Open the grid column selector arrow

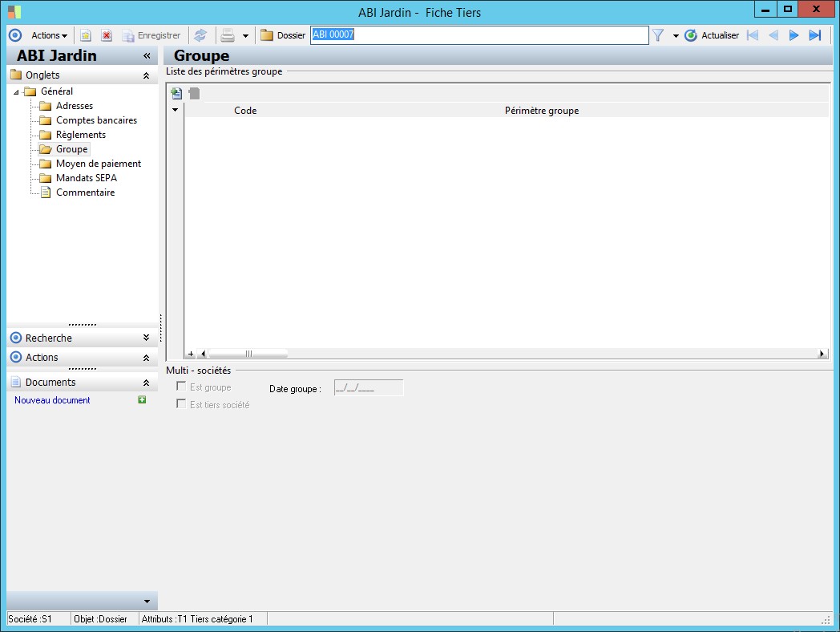coord(175,111)
